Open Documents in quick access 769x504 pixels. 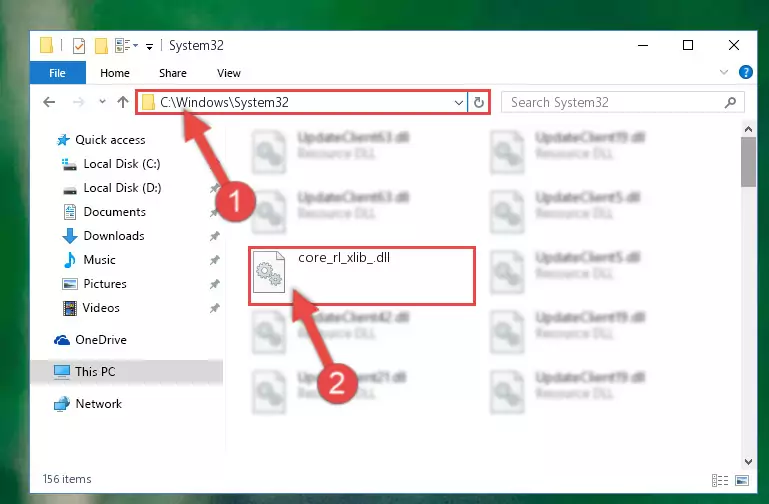click(x=114, y=212)
